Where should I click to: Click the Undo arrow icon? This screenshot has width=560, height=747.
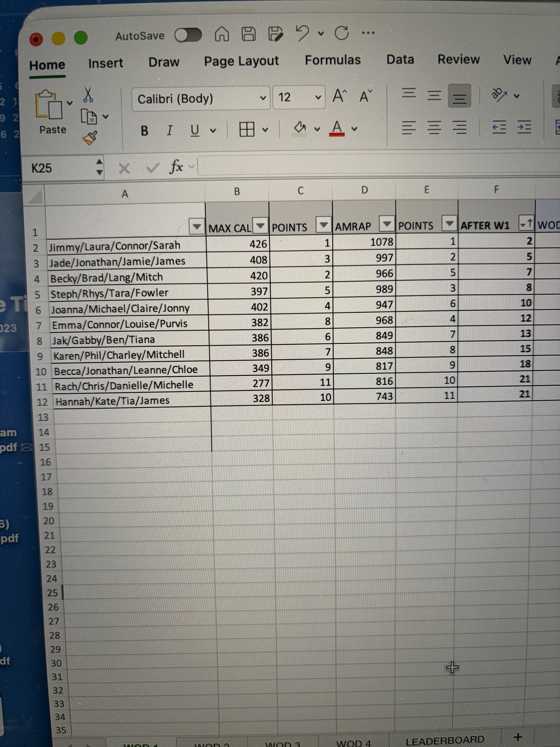(x=302, y=33)
